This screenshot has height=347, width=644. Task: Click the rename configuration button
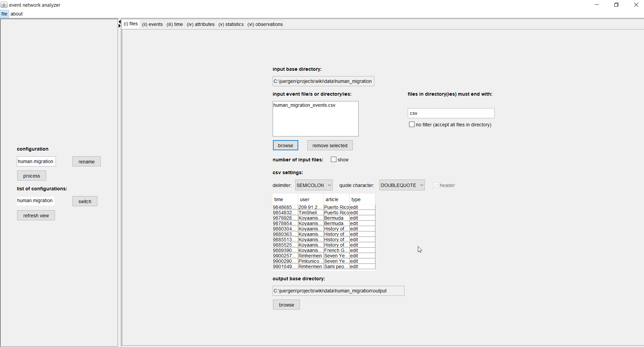point(87,162)
